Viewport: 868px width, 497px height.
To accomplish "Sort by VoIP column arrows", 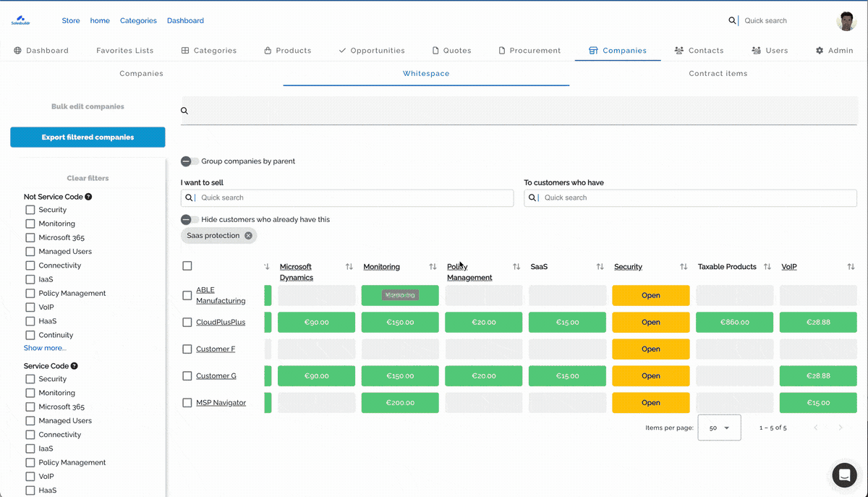I will pos(851,267).
